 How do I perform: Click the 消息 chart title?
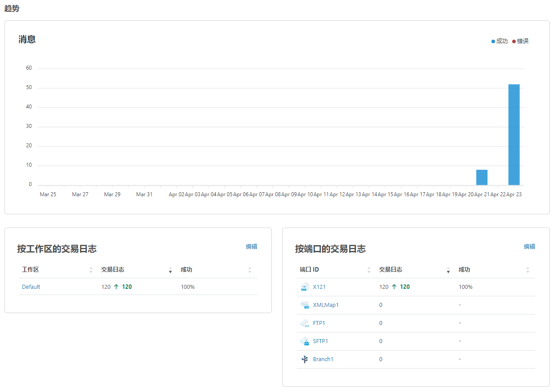27,39
